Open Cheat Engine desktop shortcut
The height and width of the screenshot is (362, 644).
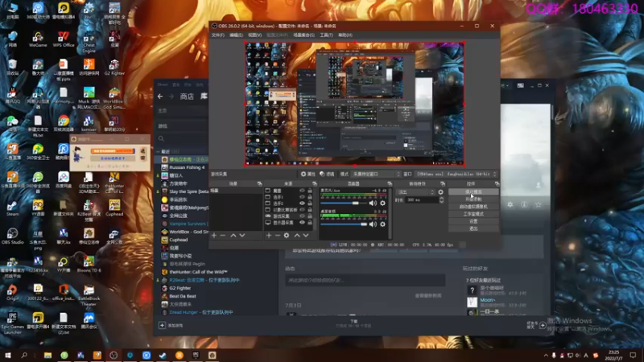click(x=89, y=42)
